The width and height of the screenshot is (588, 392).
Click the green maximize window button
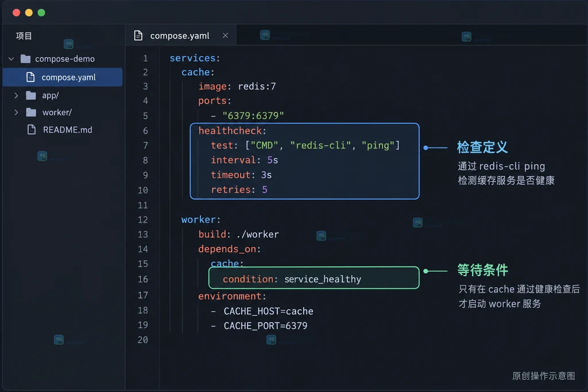click(x=41, y=13)
